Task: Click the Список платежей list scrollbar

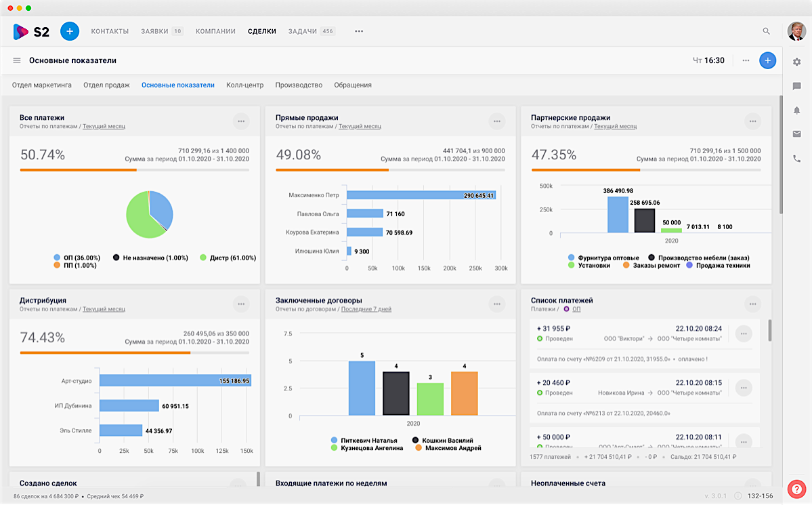Action: click(769, 330)
